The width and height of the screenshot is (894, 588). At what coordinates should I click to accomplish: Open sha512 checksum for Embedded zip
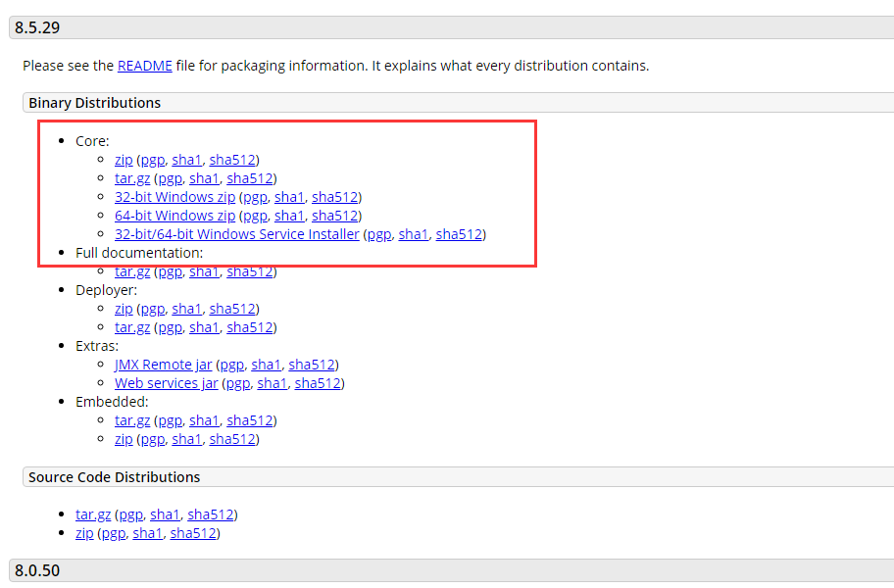click(232, 439)
